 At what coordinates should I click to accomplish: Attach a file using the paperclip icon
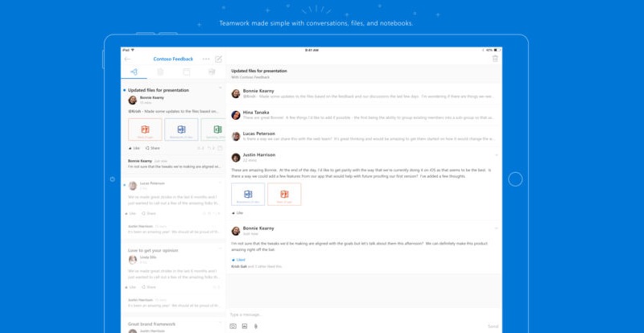[x=255, y=327]
